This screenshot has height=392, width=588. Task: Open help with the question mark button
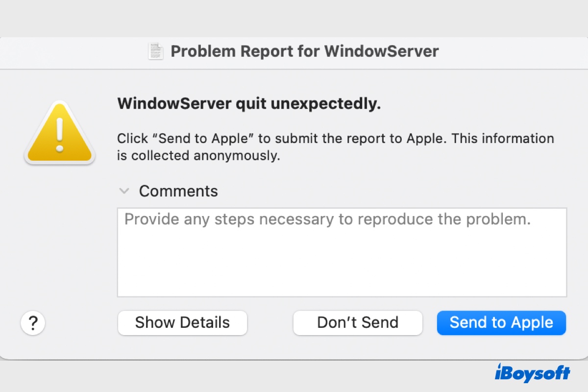click(x=33, y=323)
